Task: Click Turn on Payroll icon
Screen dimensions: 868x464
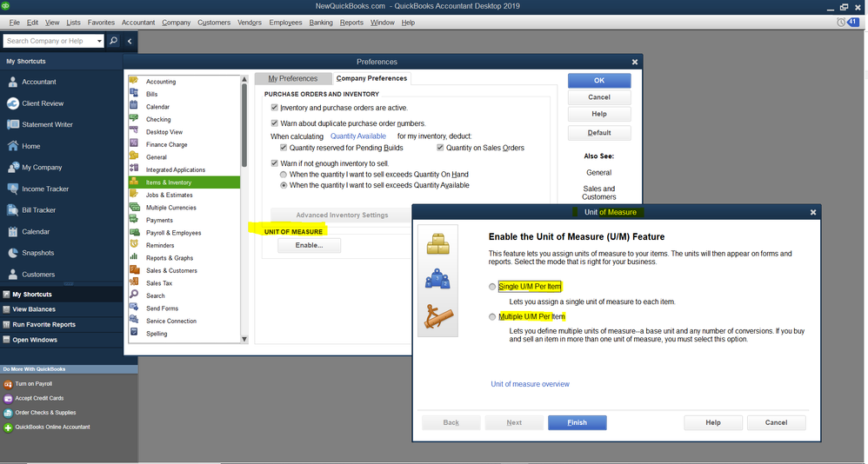Action: pos(8,384)
